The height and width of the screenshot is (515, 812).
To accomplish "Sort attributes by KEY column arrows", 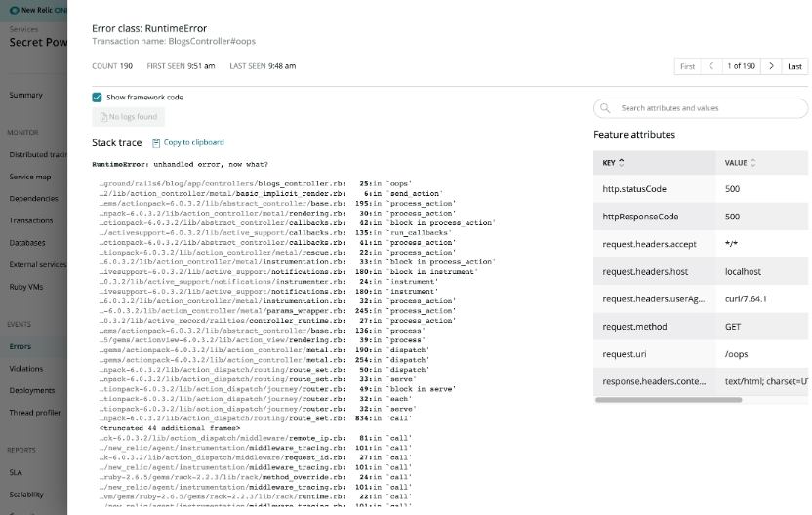I will click(622, 163).
